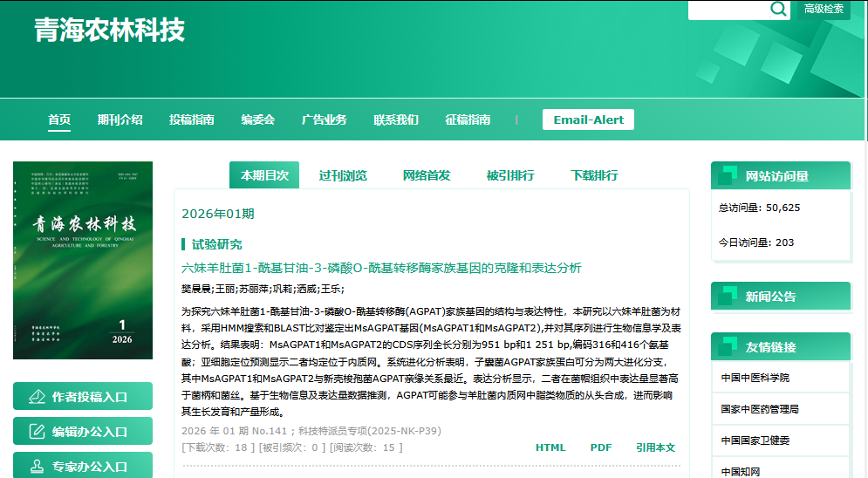Open the HTML version of article

pos(550,447)
